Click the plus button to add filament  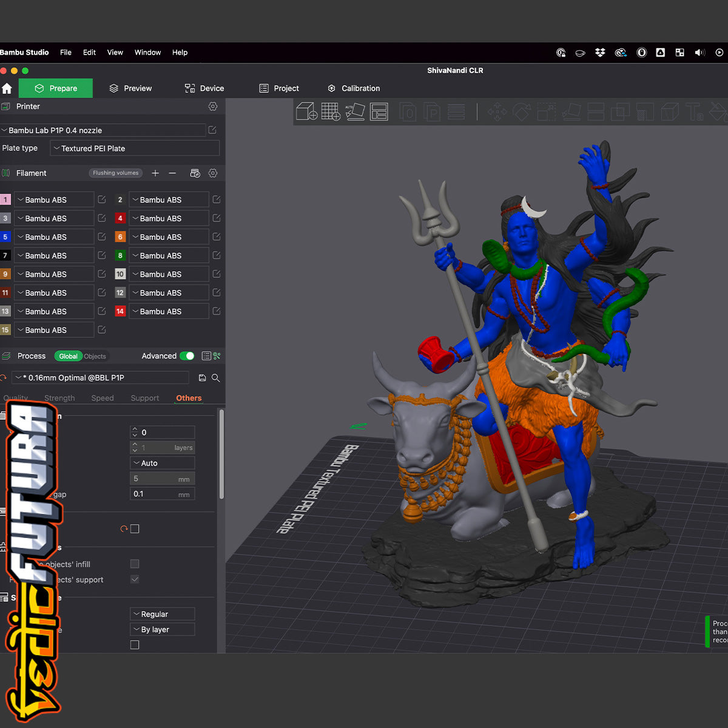tap(155, 174)
